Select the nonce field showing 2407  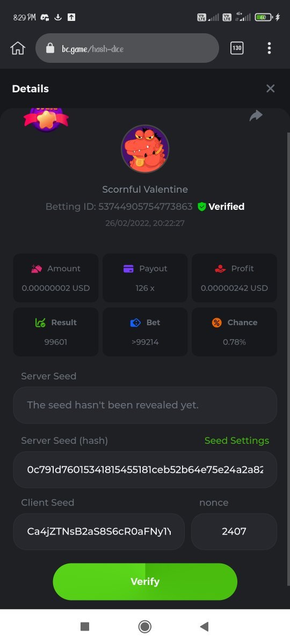pyautogui.click(x=234, y=532)
